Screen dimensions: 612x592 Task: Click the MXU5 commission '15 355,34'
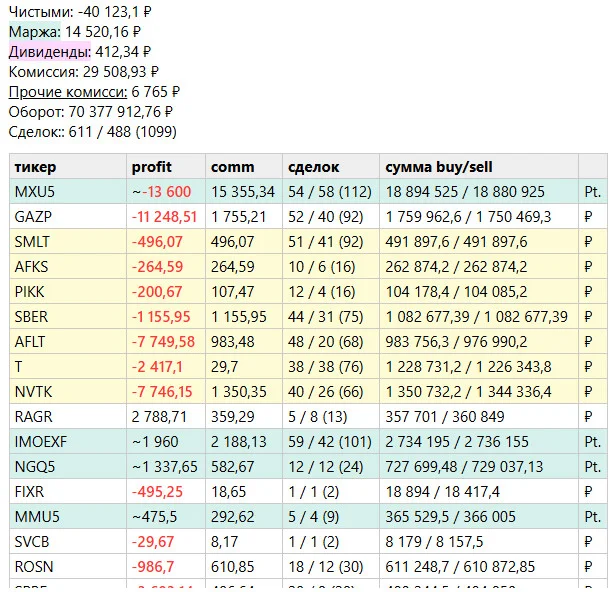243,192
